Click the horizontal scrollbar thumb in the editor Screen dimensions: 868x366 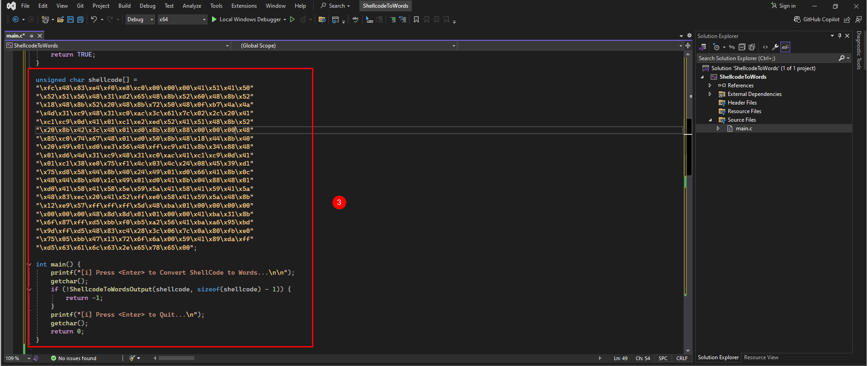click(176, 358)
